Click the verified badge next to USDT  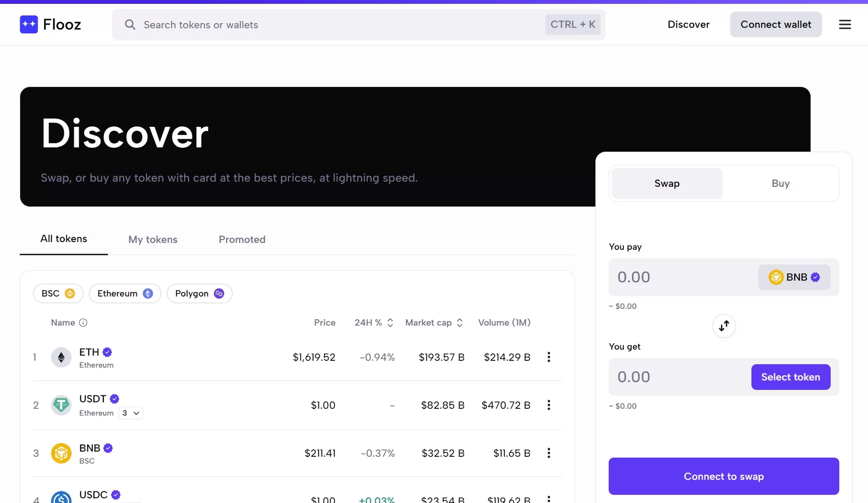114,399
